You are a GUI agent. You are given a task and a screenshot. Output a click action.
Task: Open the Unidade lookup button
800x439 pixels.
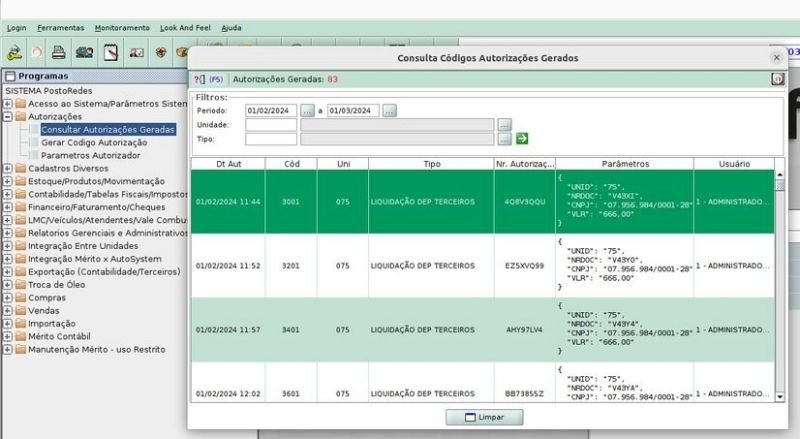point(505,125)
